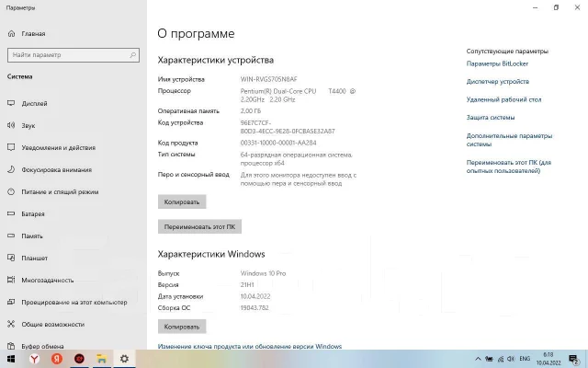Open File Explorer from taskbar
This screenshot has width=588, height=368.
102,359
